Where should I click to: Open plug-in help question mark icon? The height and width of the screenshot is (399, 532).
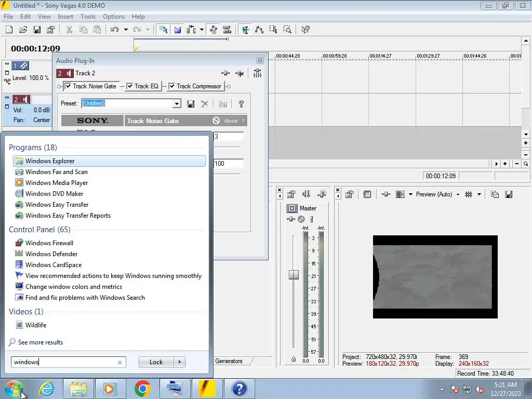tap(241, 104)
